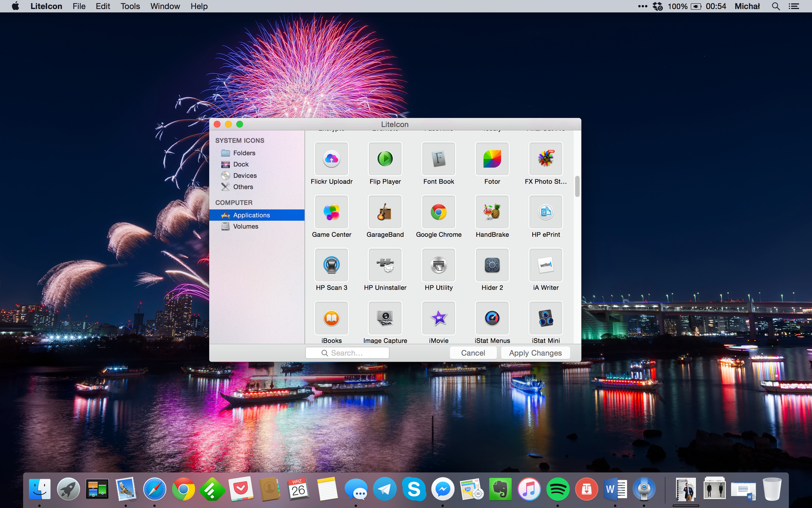Select the Game Center app icon
Screen dimensions: 812x508
331,212
